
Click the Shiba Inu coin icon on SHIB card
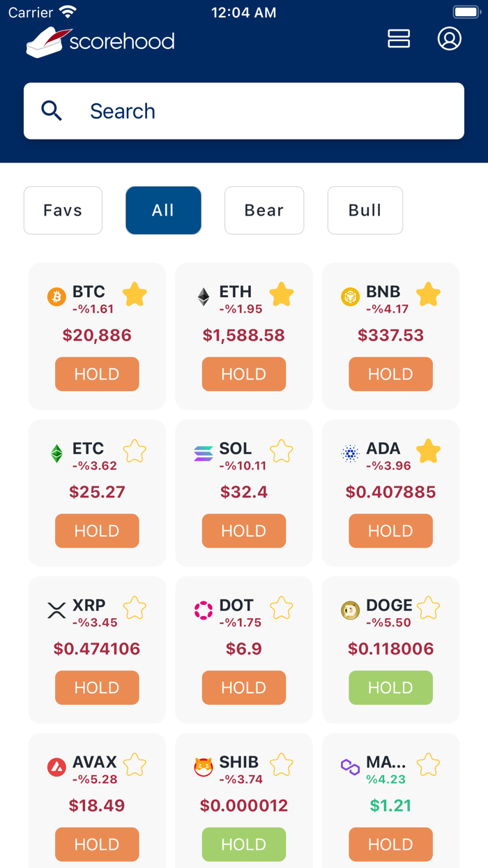coord(202,766)
